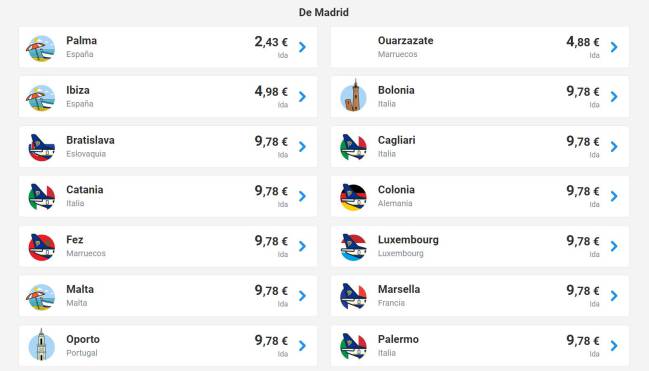Select the Luxembourg flag plane icon
The image size is (649, 371).
pyautogui.click(x=353, y=247)
